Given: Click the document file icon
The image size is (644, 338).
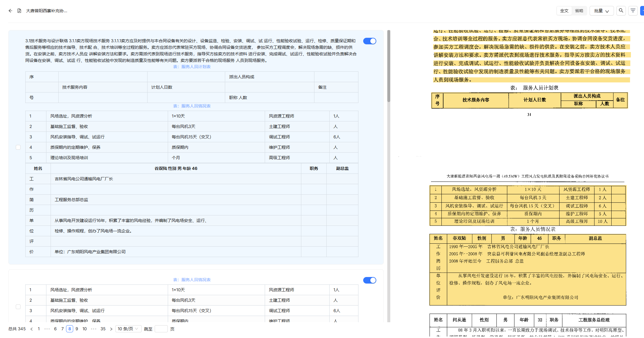Looking at the screenshot, I should click(x=19, y=11).
